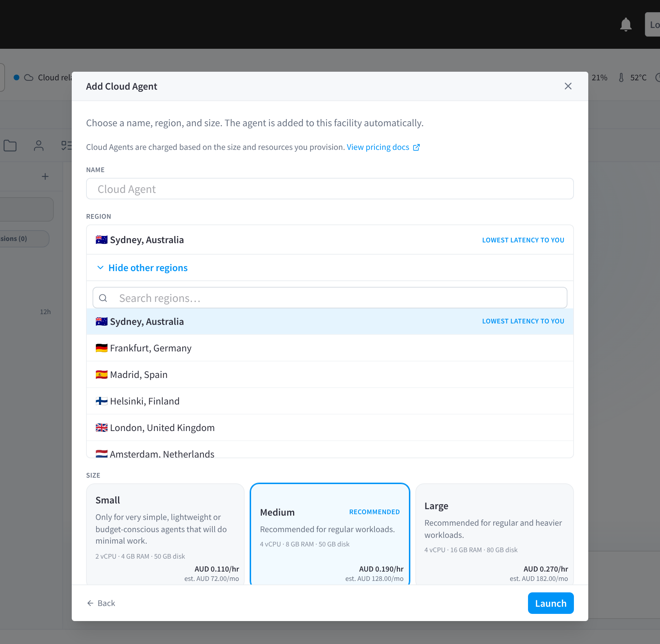Choose Amsterdam, Netherlands region

pos(330,450)
